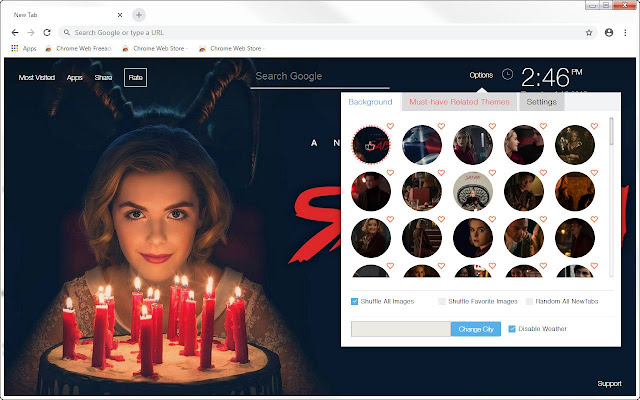640x400 pixels.
Task: Open the Chrome Web Freeaddon bookmark
Action: coord(78,48)
